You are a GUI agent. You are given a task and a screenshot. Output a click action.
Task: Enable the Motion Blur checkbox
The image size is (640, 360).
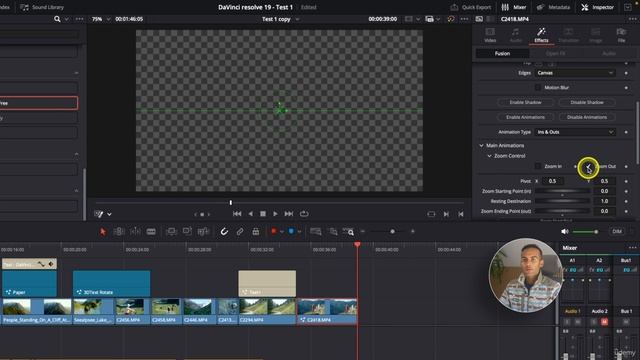[x=538, y=87]
